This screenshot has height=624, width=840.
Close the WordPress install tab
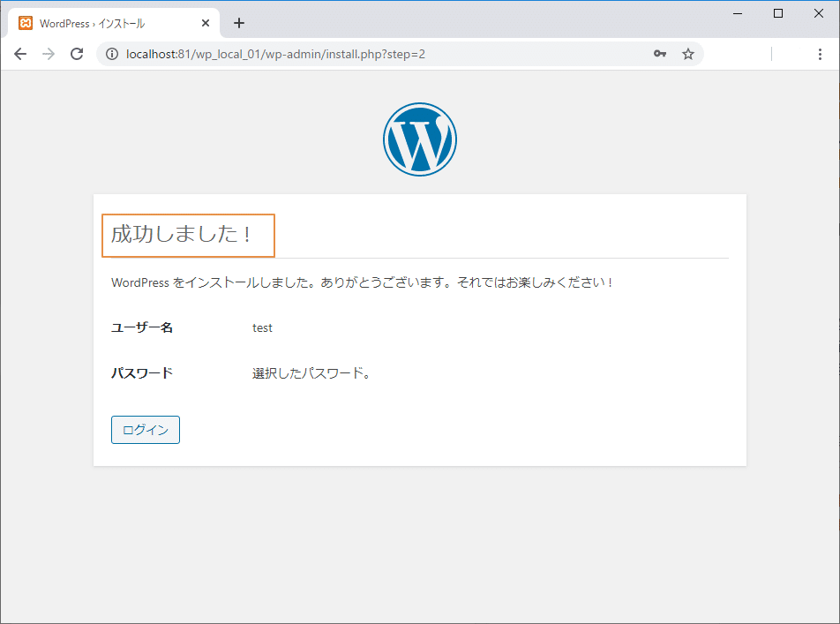(x=206, y=23)
